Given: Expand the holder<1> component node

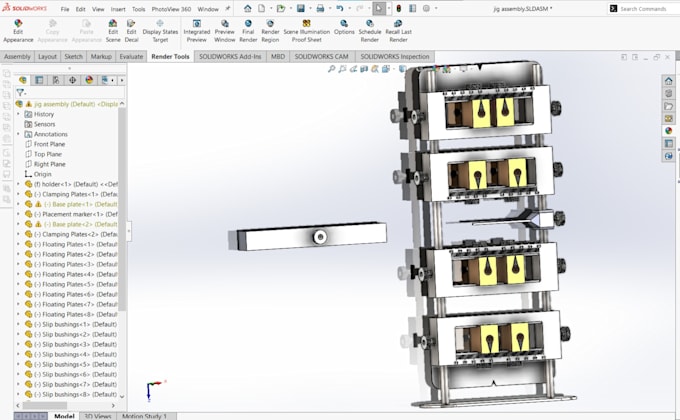Looking at the screenshot, I should click(x=18, y=184).
